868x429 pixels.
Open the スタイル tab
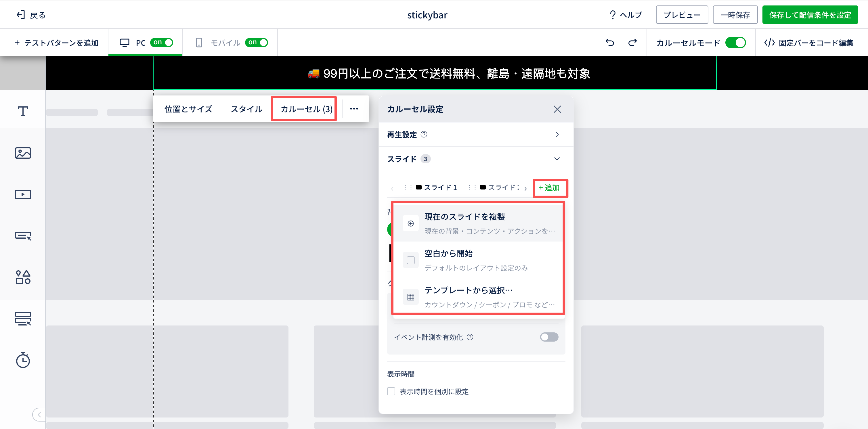tap(246, 109)
